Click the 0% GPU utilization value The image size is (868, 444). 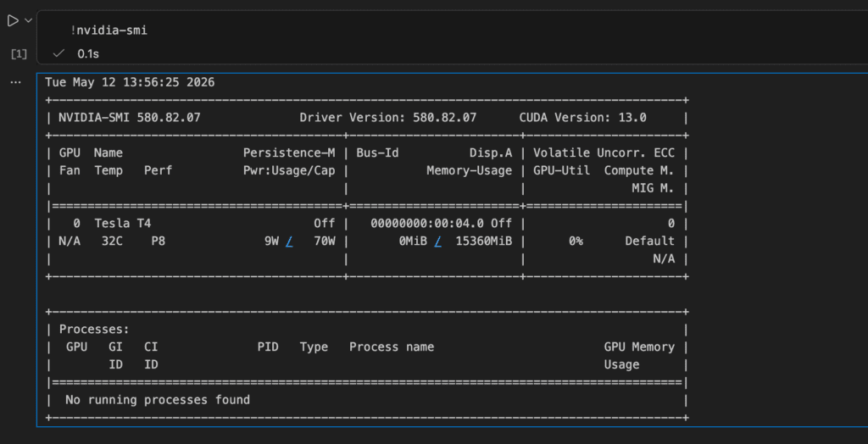click(x=576, y=241)
